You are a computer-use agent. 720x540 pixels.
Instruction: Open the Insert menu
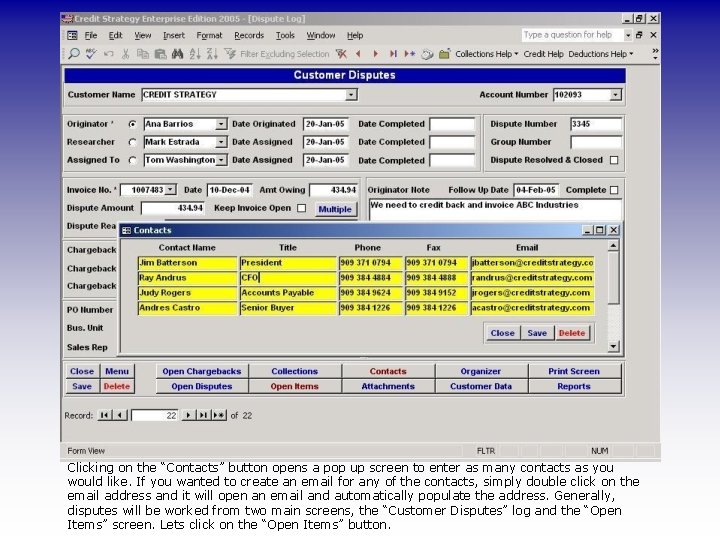[174, 35]
